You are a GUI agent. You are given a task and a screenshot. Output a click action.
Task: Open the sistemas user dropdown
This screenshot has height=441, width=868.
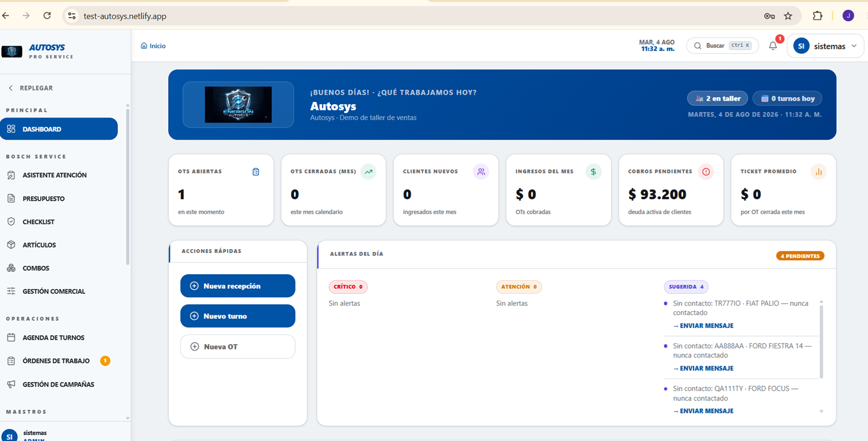point(825,46)
